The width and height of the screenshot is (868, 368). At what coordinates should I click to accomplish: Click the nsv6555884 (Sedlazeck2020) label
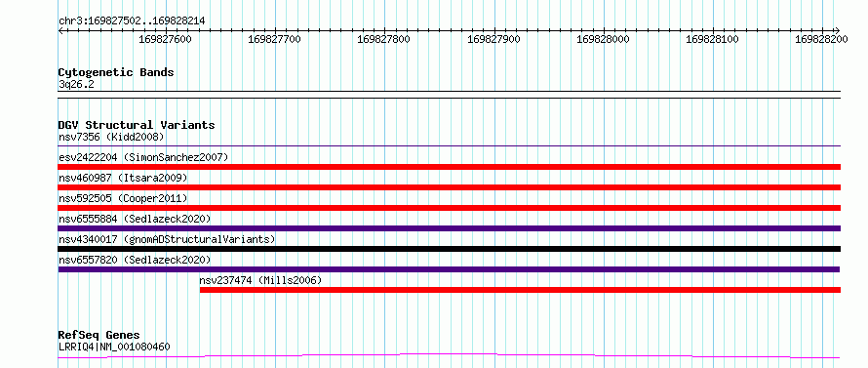[135, 219]
